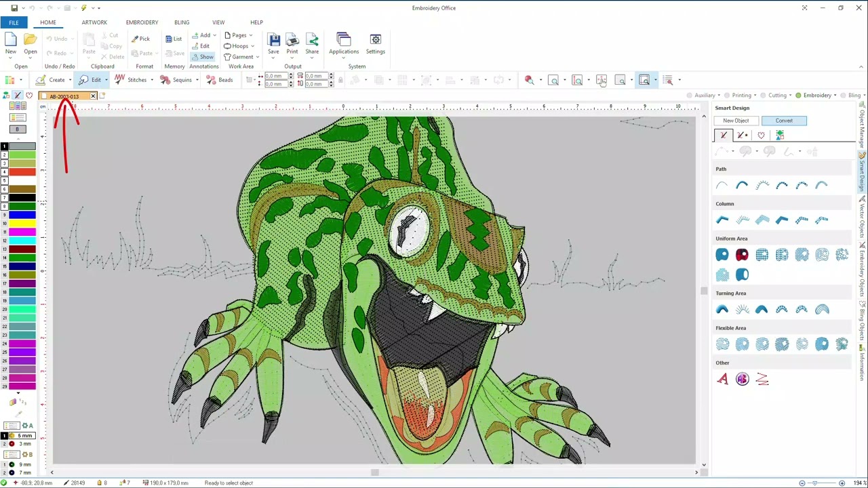The height and width of the screenshot is (488, 868).
Task: Open the Vector Objects side panel tab
Action: click(863, 217)
